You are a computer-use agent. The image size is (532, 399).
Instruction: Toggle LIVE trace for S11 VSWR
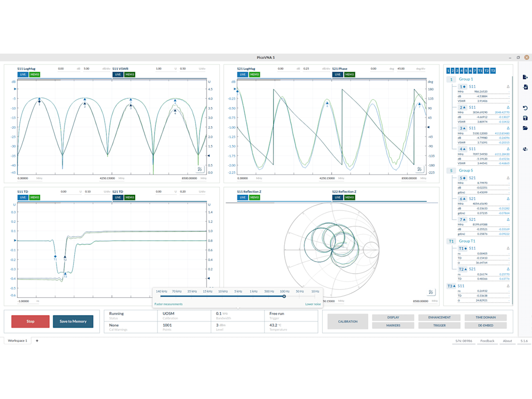118,74
